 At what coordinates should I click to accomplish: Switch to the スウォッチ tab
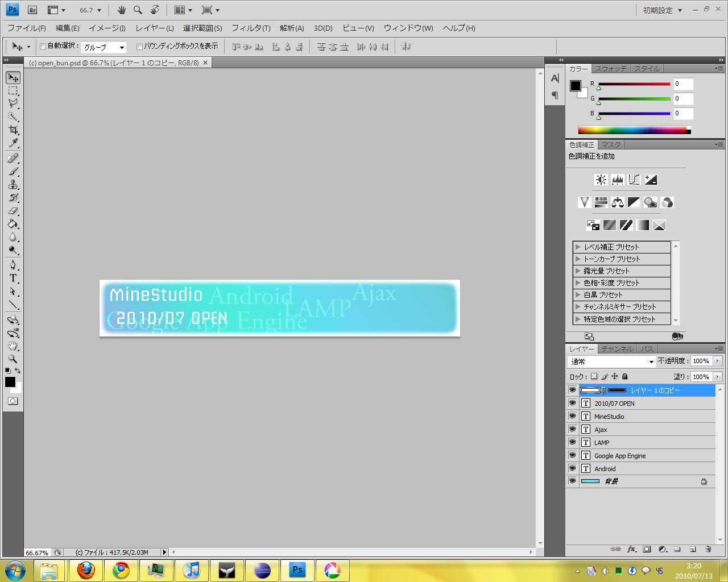coord(611,69)
